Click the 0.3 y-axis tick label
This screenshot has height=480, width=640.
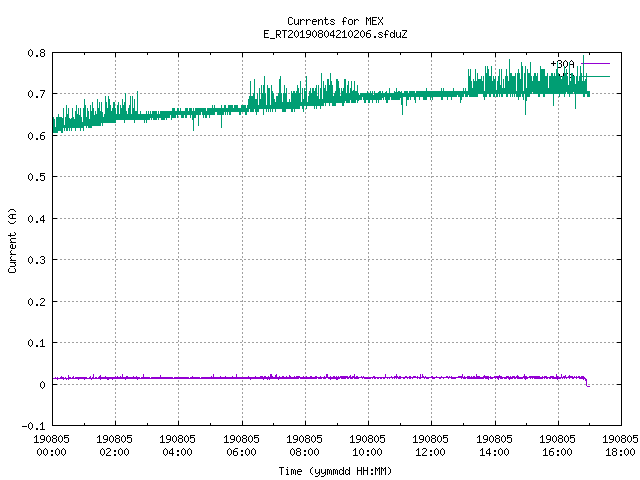tap(37, 260)
